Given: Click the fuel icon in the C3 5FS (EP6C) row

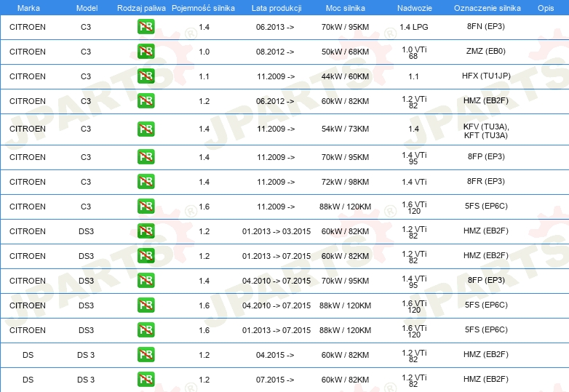Looking at the screenshot, I should (x=146, y=206).
